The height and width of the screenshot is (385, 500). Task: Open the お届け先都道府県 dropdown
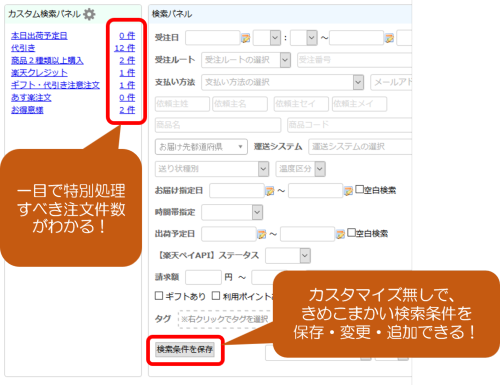tap(201, 147)
